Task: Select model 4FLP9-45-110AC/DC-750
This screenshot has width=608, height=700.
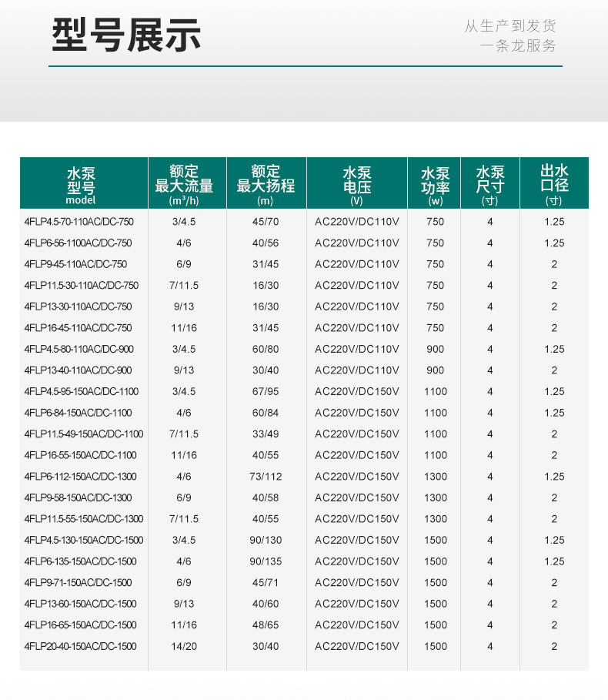Action: (x=75, y=264)
